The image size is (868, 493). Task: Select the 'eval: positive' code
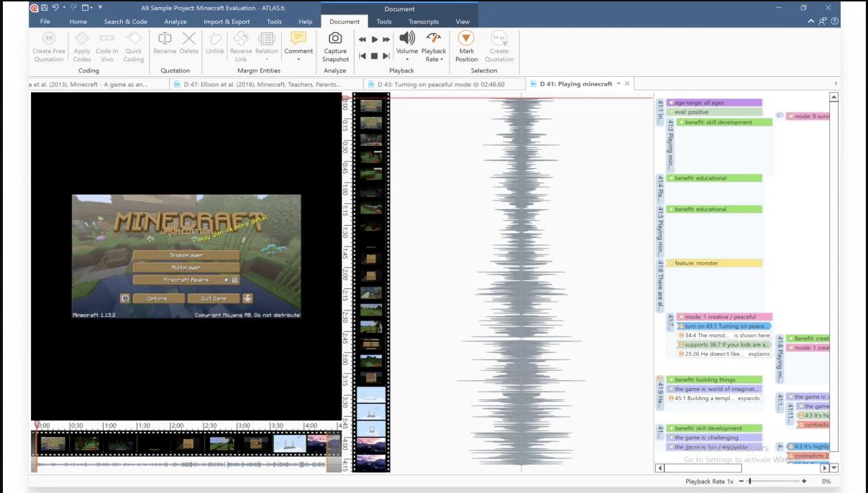coord(713,112)
